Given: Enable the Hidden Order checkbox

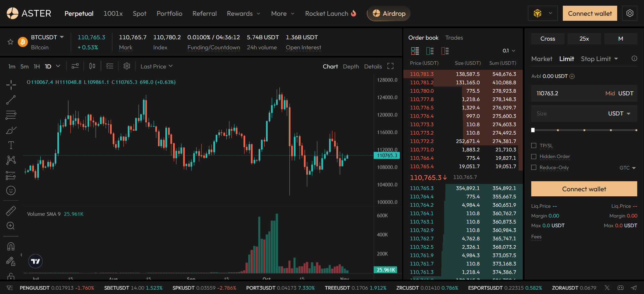Looking at the screenshot, I should (x=534, y=156).
